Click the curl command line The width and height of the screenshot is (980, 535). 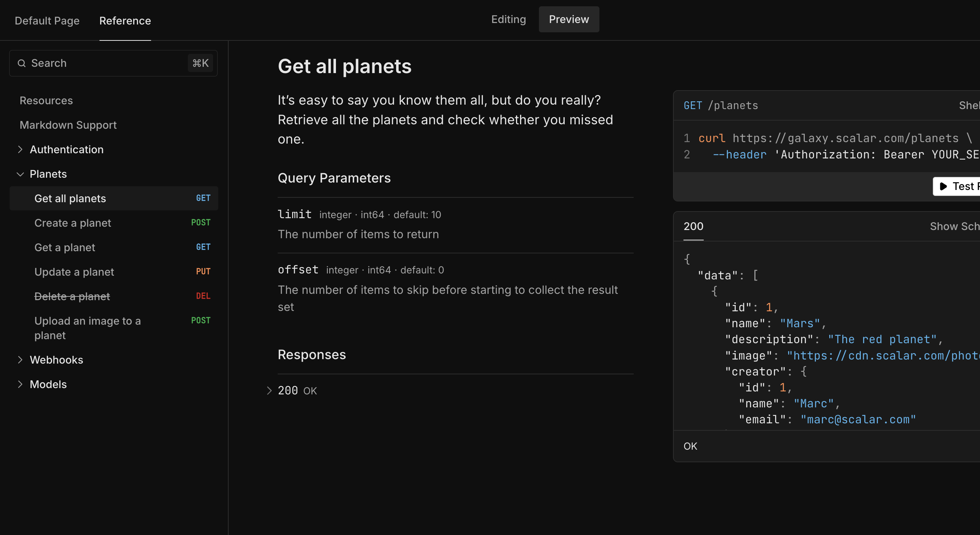click(x=835, y=138)
